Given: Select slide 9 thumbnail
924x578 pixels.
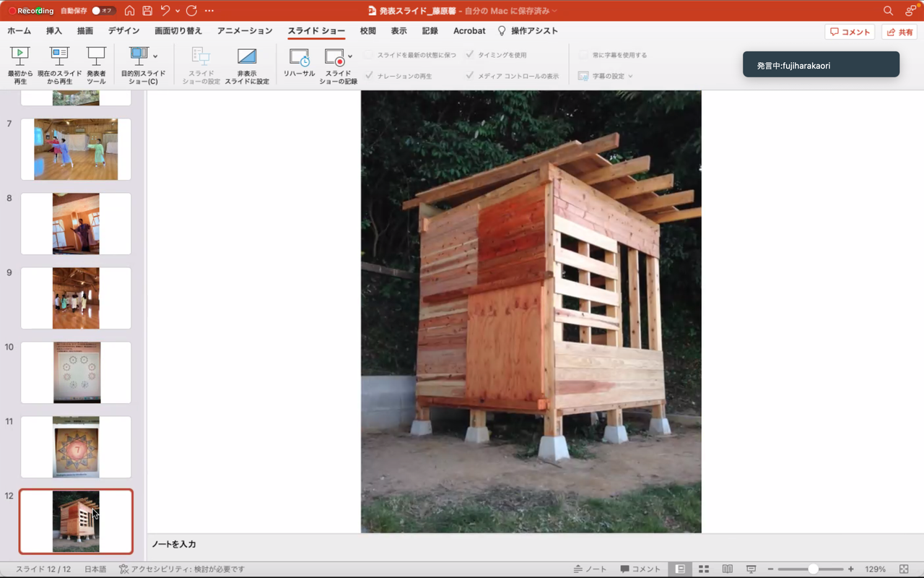Looking at the screenshot, I should pyautogui.click(x=76, y=298).
